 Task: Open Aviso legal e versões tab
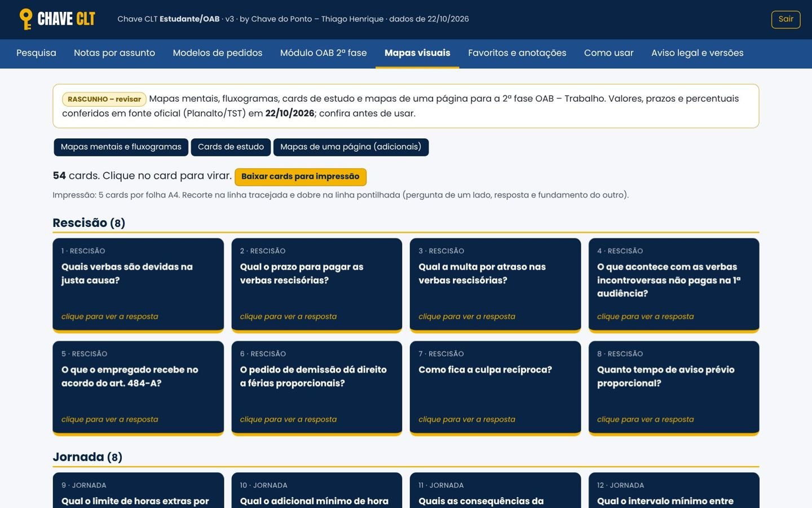coord(698,53)
